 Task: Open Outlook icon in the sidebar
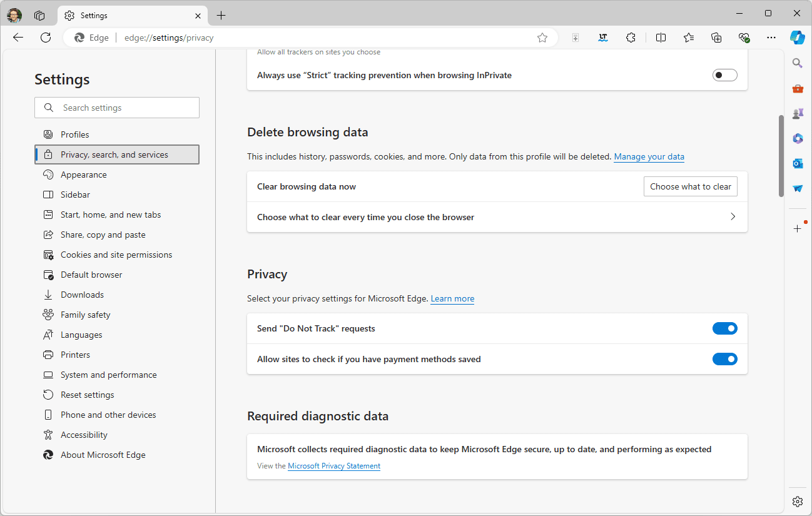[798, 163]
